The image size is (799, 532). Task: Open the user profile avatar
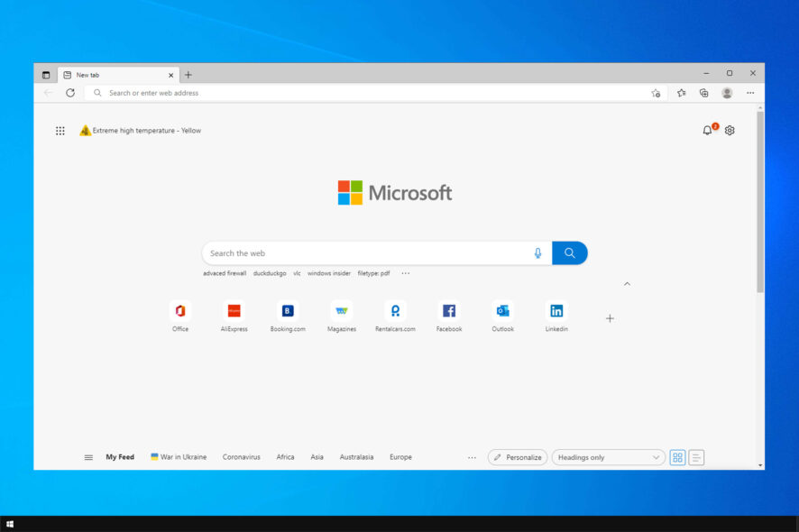pos(727,93)
